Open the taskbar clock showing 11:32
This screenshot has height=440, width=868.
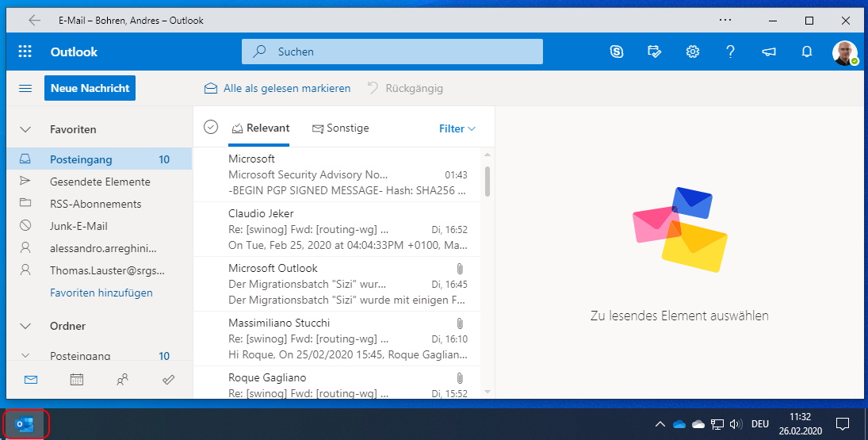[x=800, y=424]
